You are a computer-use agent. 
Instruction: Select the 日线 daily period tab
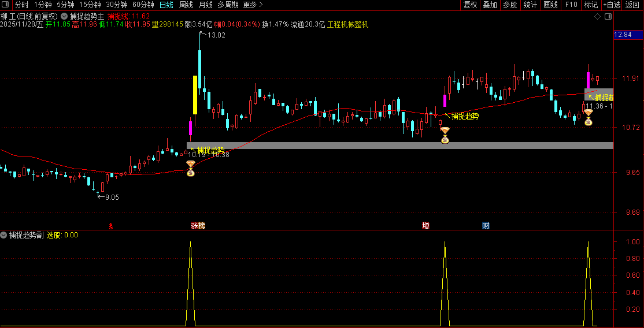coord(166,5)
